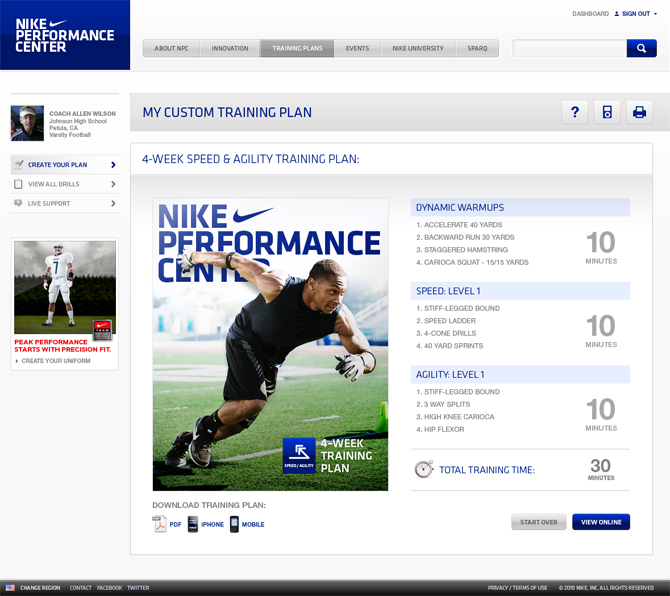Click the Speed Ladder drill
Screen dimensions: 670x596
click(446, 320)
